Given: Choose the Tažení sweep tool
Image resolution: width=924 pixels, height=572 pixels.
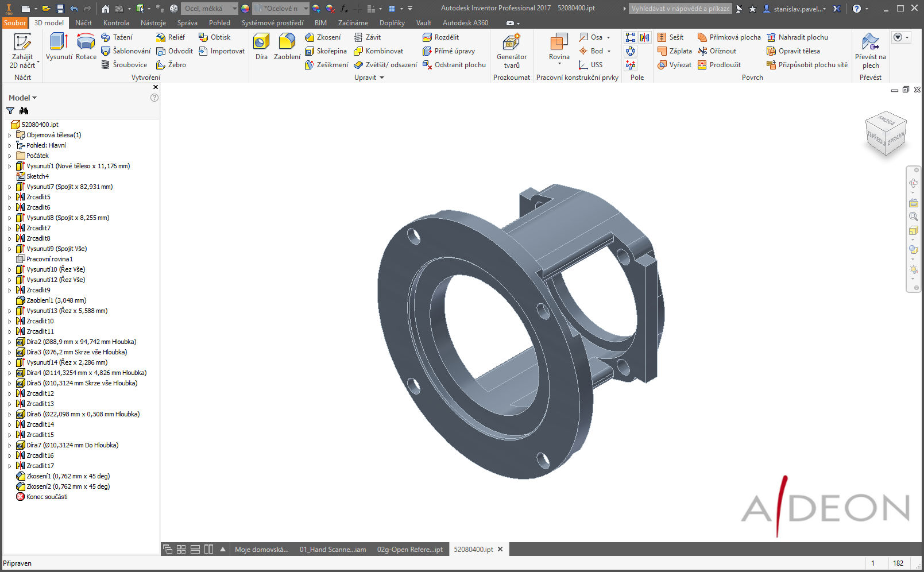Looking at the screenshot, I should click(x=117, y=37).
